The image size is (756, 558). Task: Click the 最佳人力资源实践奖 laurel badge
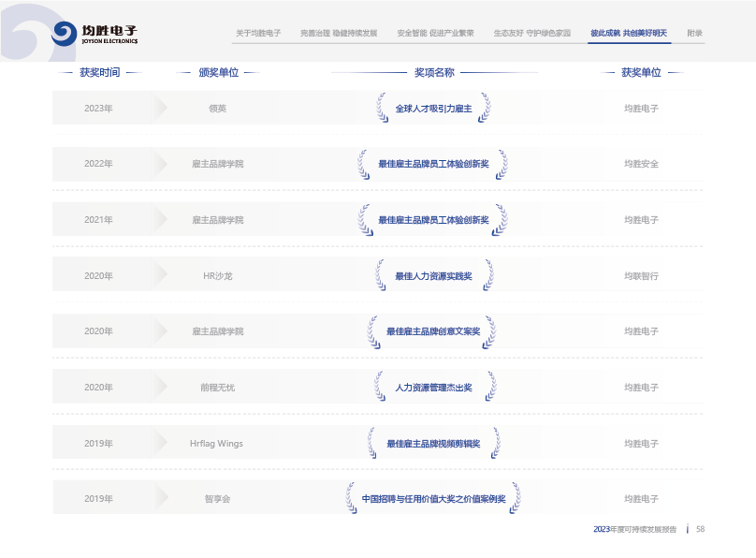coord(433,276)
